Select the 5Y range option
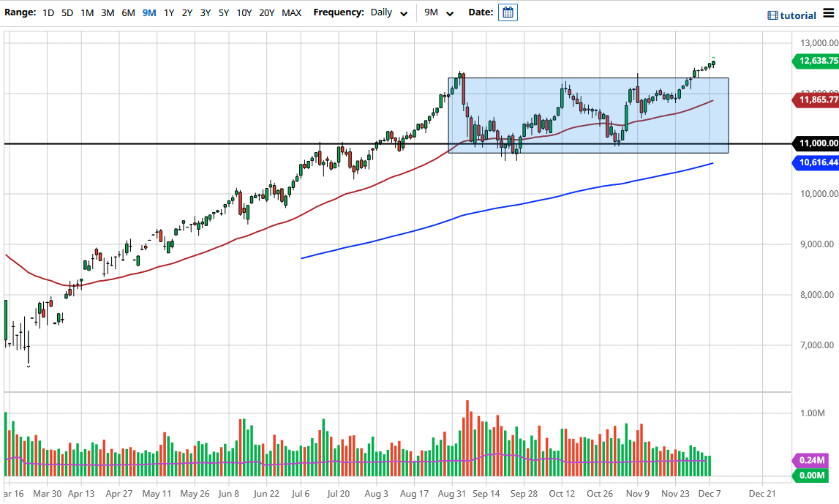Viewport: 839px width, 504px height. (223, 12)
